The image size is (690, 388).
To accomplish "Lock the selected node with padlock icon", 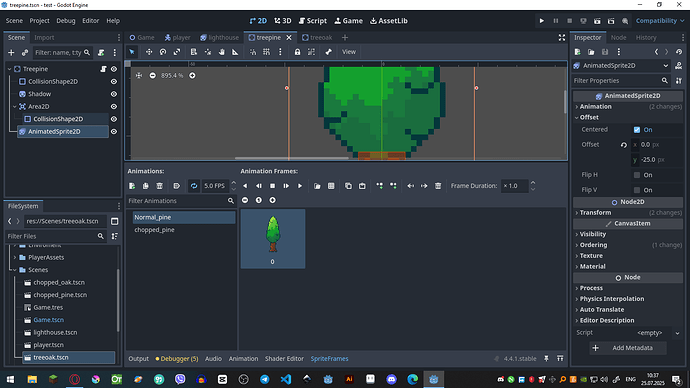I will coord(297,52).
